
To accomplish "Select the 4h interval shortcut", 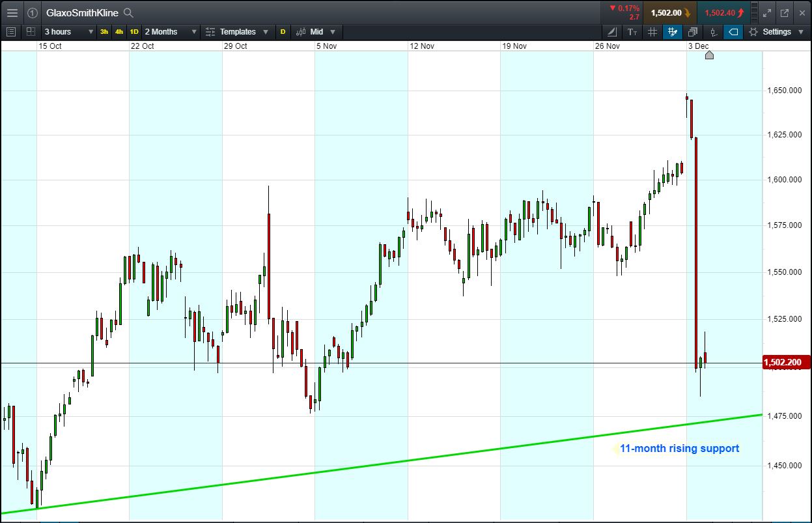I will [x=119, y=31].
